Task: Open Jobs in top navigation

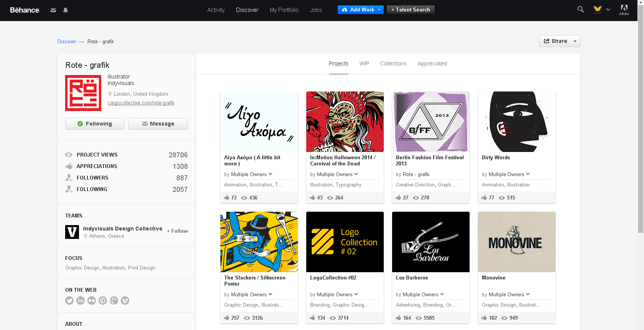Action: pos(316,10)
